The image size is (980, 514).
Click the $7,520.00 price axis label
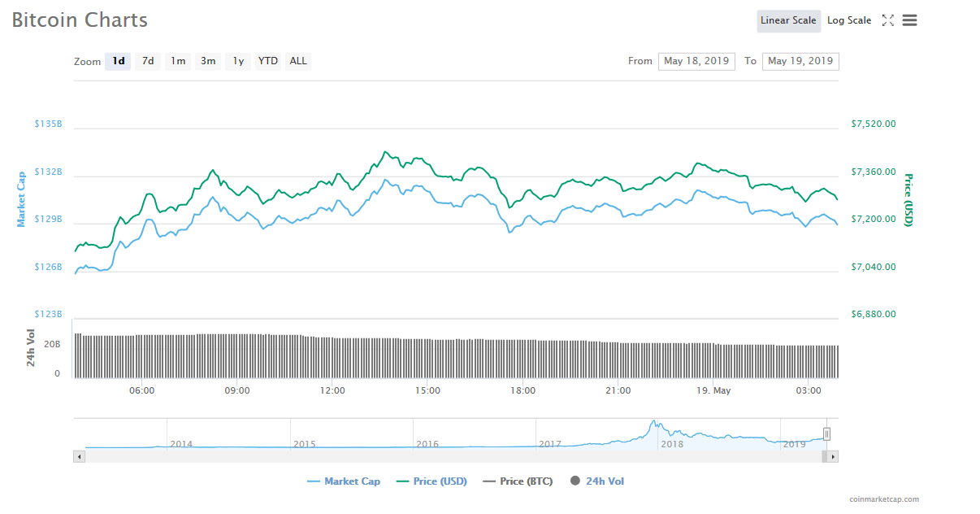[x=874, y=124]
